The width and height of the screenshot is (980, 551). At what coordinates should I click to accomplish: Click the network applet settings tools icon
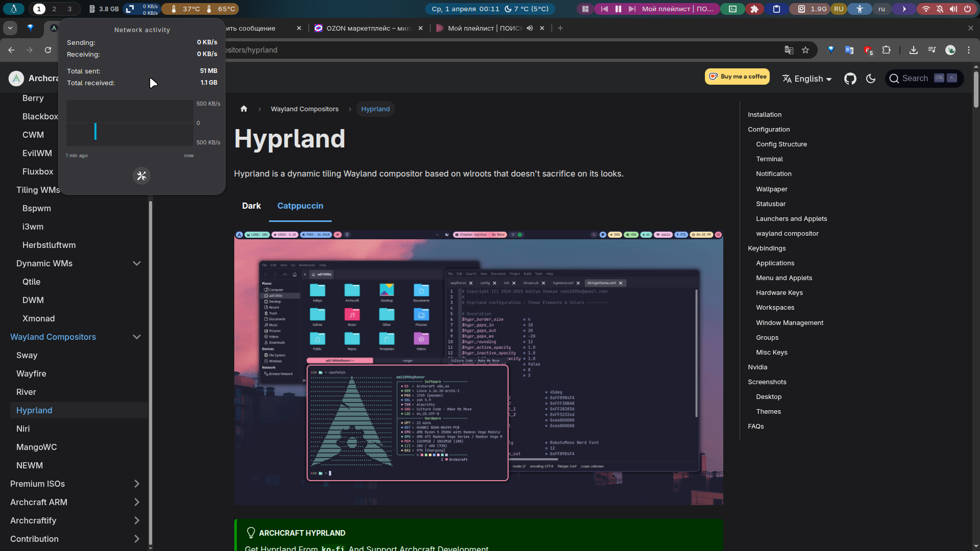pyautogui.click(x=141, y=176)
